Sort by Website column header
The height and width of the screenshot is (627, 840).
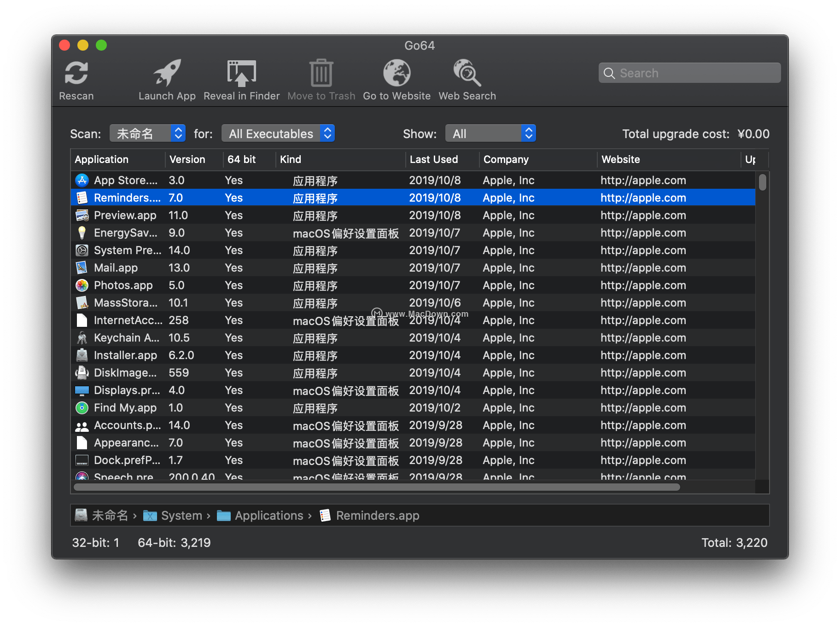click(x=621, y=159)
